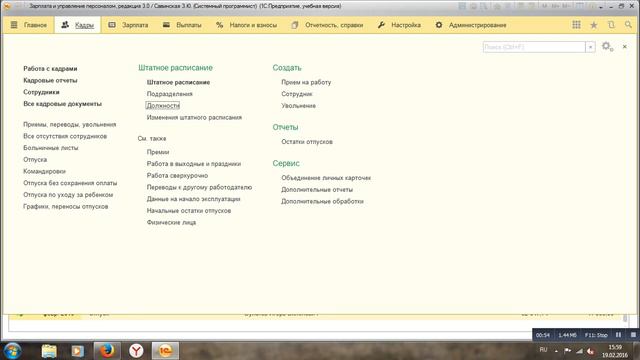Open Yandex browser from the taskbar

click(x=136, y=351)
